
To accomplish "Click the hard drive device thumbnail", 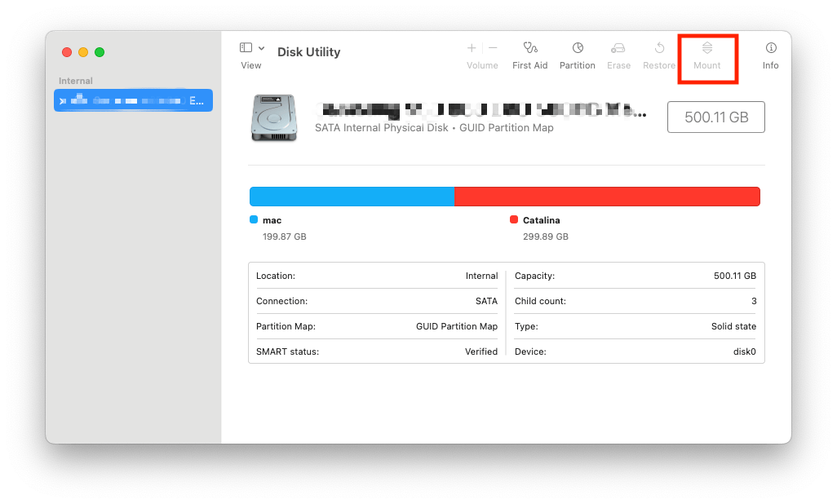I will tap(273, 117).
